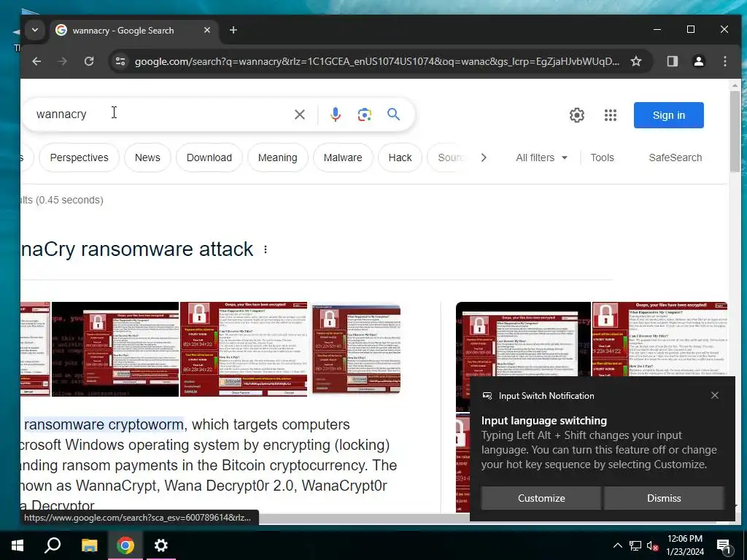Image resolution: width=747 pixels, height=560 pixels.
Task: Toggle Chrome side panel
Action: [x=672, y=61]
